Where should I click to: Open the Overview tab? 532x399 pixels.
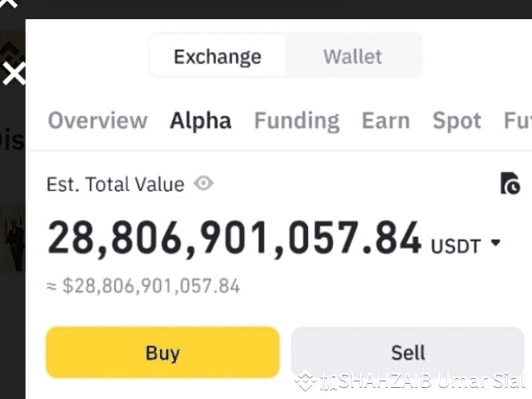[x=98, y=121]
